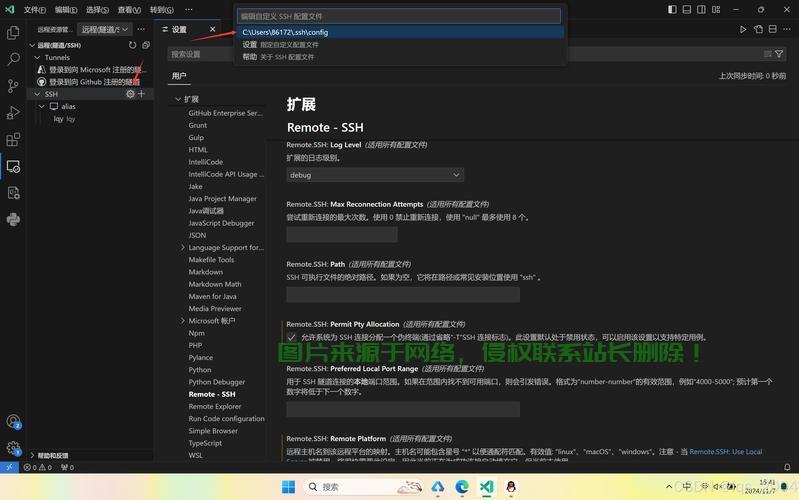799x500 pixels.
Task: Clear settings search input icon
Action: click(767, 54)
